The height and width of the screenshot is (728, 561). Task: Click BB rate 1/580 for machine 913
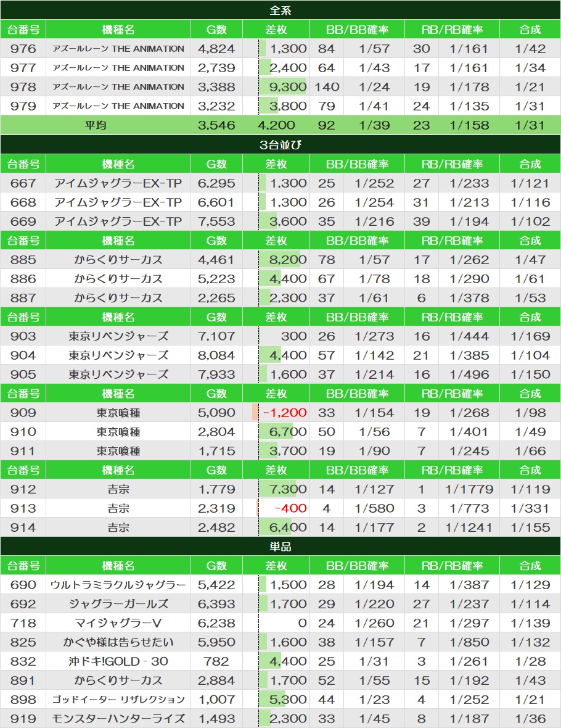pos(374,508)
